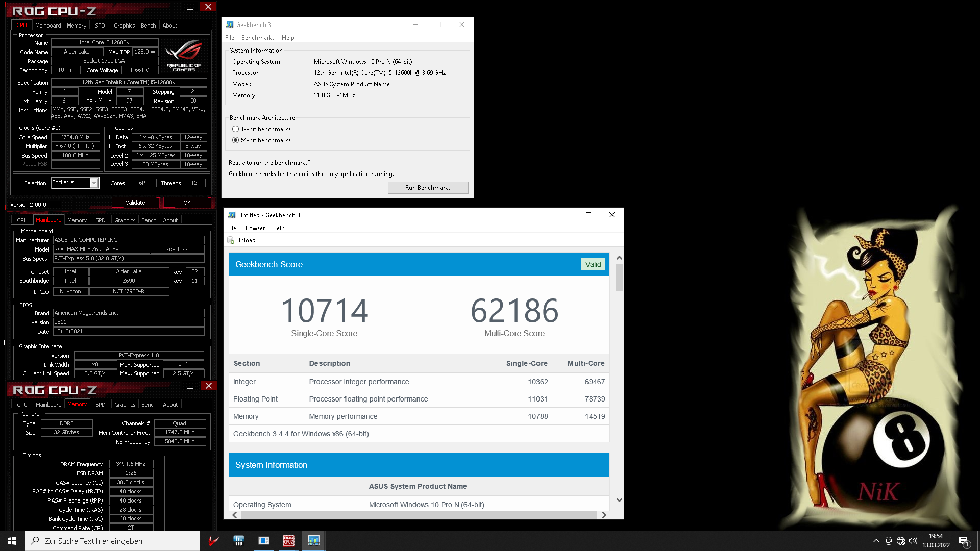Switch to SPD tab in top CPU-Z window
980x551 pixels.
tap(100, 26)
